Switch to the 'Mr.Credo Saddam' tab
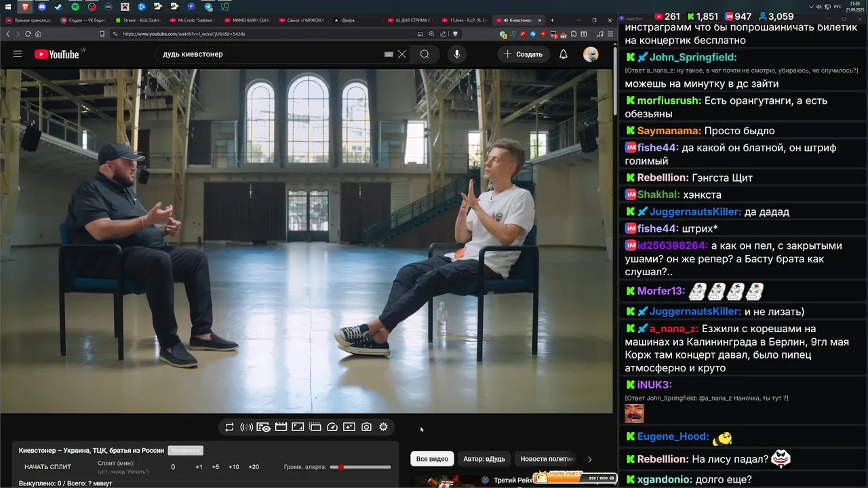This screenshot has width=868, height=488. [x=193, y=20]
